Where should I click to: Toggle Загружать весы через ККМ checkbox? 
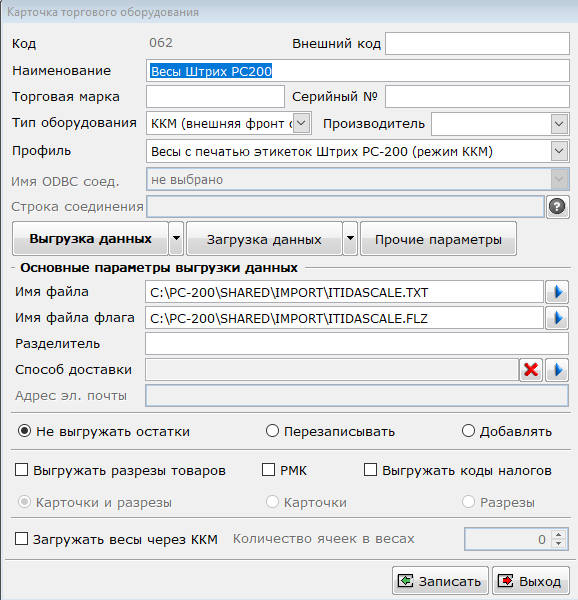click(x=21, y=539)
